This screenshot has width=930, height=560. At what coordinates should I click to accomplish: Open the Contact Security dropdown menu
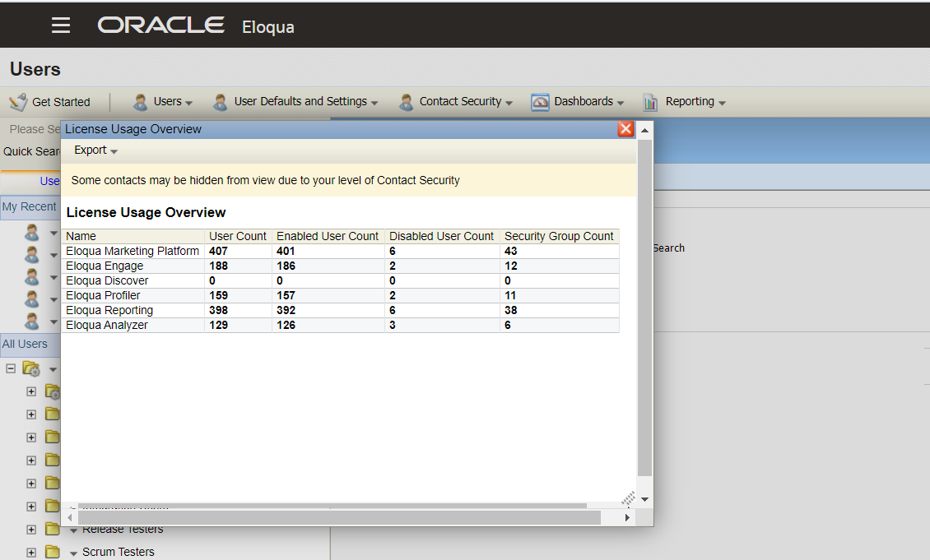(466, 102)
